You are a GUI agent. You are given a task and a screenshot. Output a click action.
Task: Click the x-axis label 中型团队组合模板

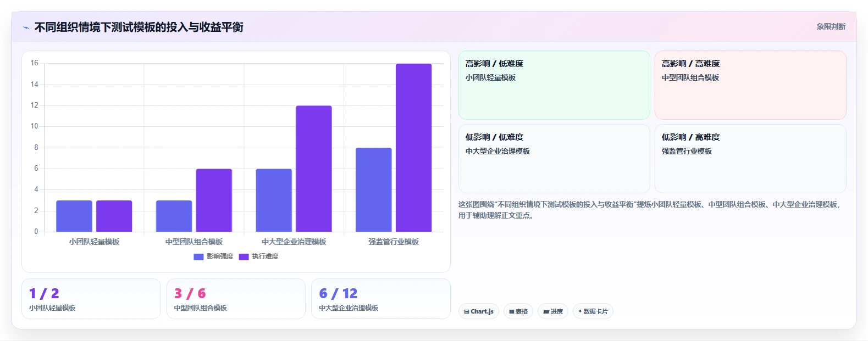pos(194,242)
